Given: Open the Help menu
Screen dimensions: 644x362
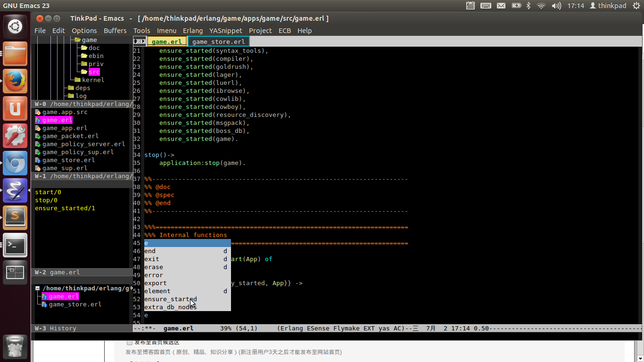Looking at the screenshot, I should click(x=305, y=31).
